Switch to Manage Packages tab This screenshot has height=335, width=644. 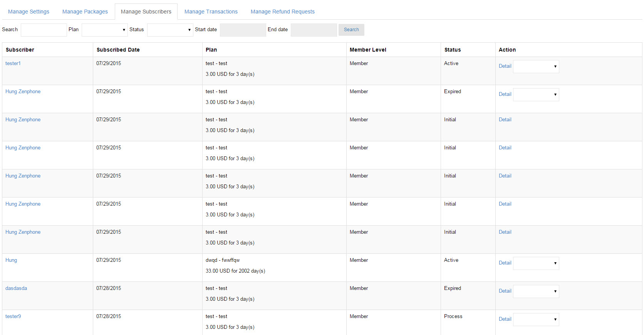click(x=85, y=12)
